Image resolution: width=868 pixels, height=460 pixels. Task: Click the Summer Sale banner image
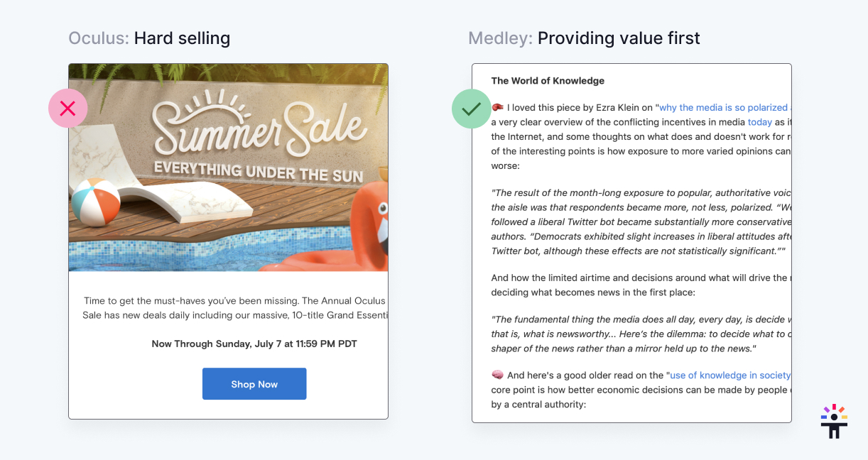point(228,168)
